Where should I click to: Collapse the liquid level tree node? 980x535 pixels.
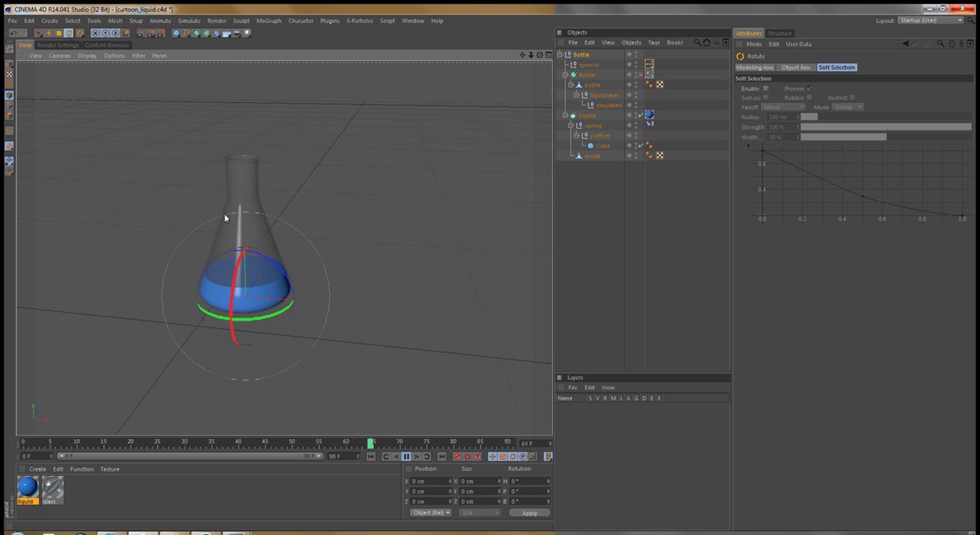pyautogui.click(x=577, y=95)
